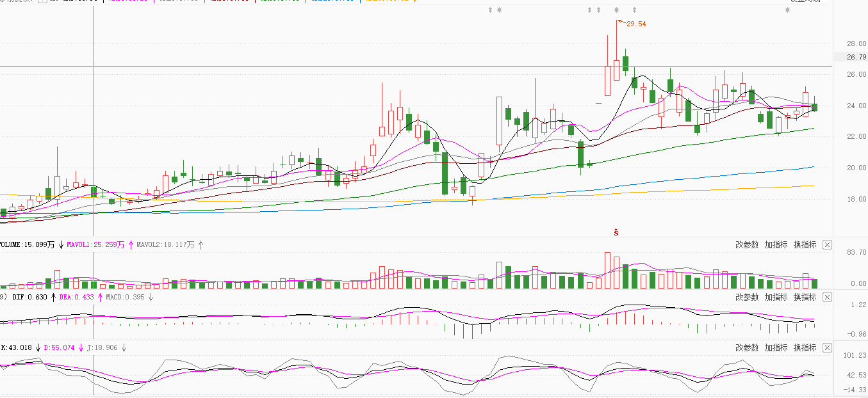868x398 pixels.
Task: Click the 26.79 crosshair price label
Action: click(x=856, y=57)
